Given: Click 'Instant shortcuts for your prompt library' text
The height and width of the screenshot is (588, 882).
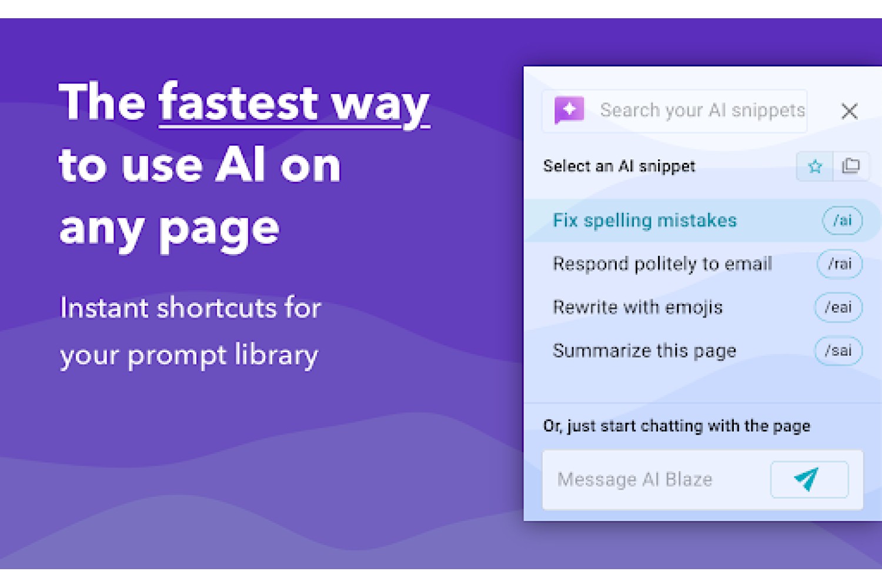Looking at the screenshot, I should pyautogui.click(x=191, y=332).
